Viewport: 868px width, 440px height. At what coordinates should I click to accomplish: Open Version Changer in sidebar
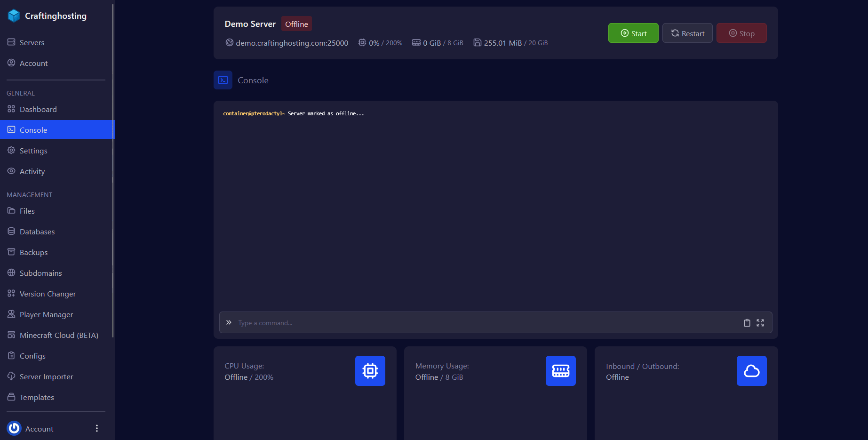(x=56, y=294)
